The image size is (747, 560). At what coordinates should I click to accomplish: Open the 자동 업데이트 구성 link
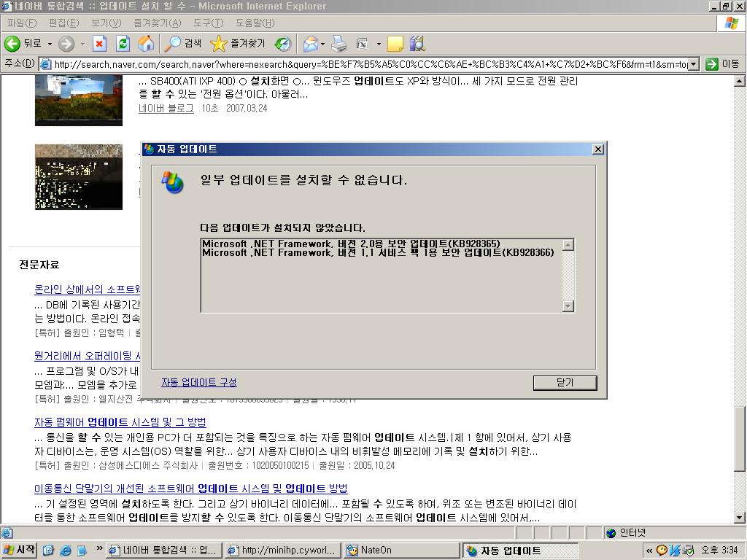(x=199, y=382)
